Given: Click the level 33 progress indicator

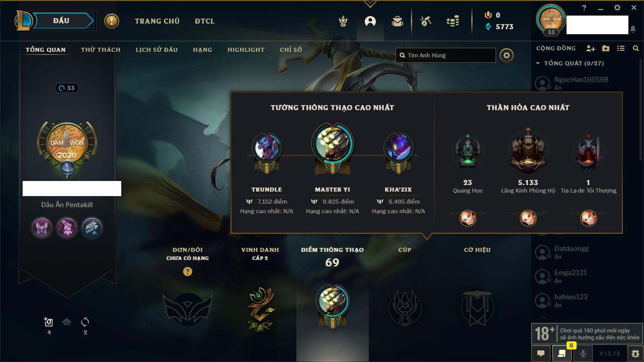Looking at the screenshot, I should tap(66, 88).
